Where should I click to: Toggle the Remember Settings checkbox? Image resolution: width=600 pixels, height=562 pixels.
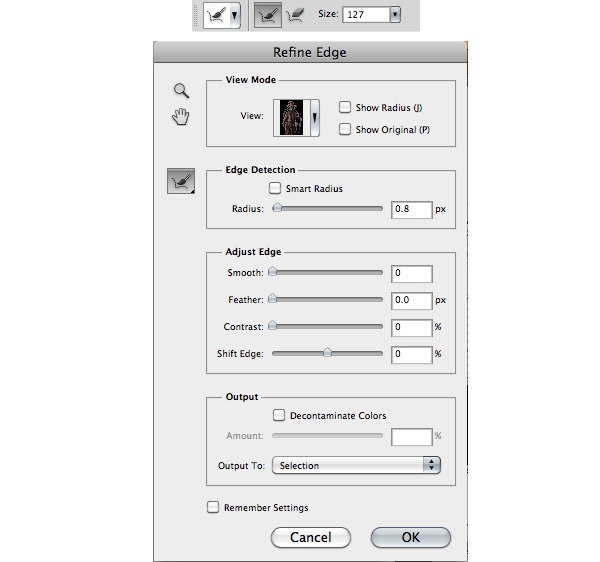[x=213, y=507]
